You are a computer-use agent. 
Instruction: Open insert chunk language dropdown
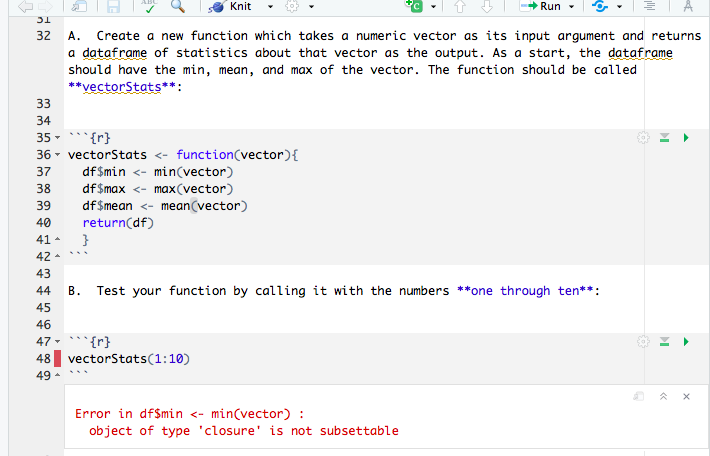click(x=433, y=6)
